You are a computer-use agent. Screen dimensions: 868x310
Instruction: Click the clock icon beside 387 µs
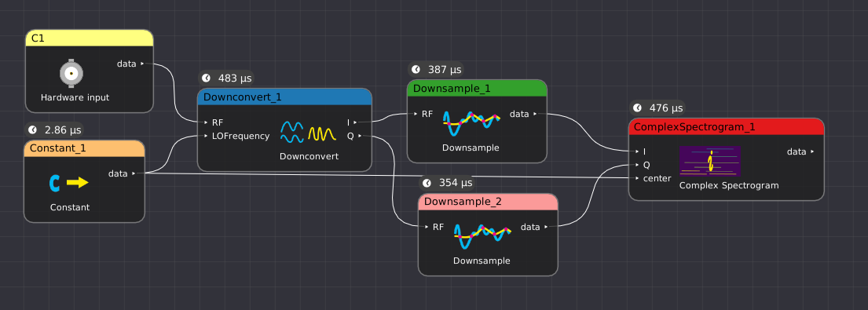(416, 70)
